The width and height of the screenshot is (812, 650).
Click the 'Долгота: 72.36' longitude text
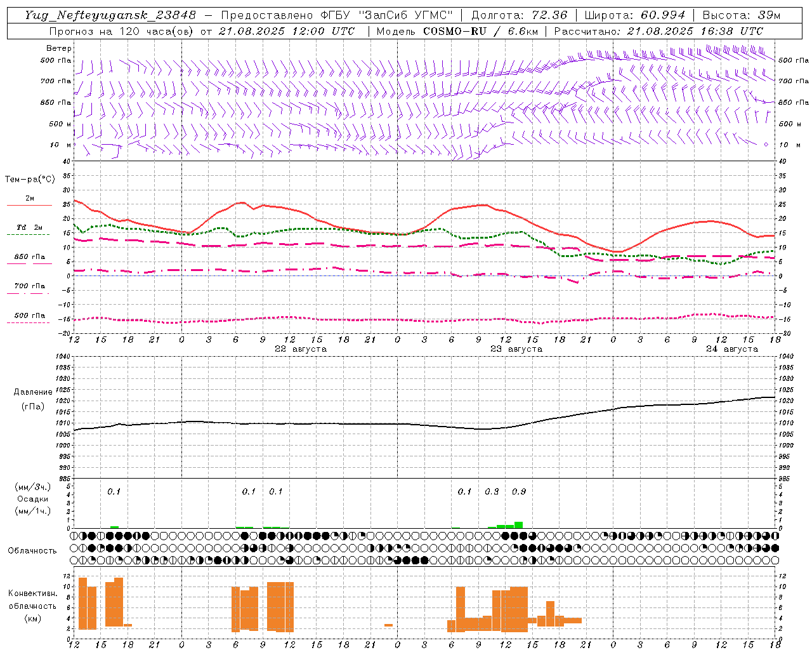[520, 15]
